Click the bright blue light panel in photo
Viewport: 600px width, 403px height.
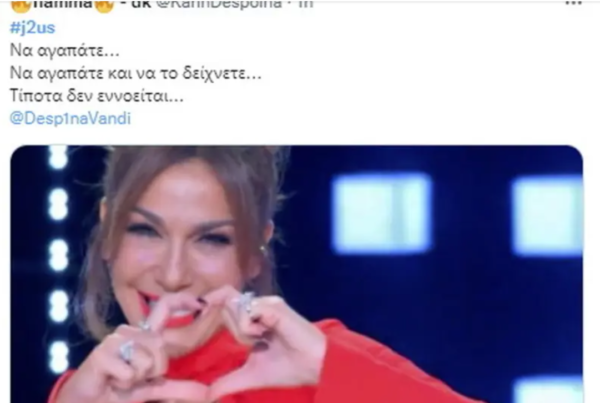382,213
